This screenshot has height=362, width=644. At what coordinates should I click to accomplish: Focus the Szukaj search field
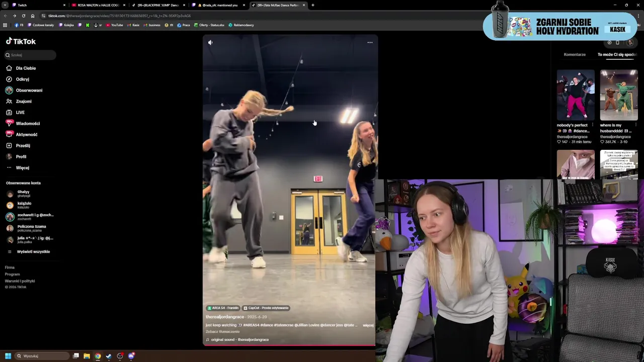coord(30,55)
